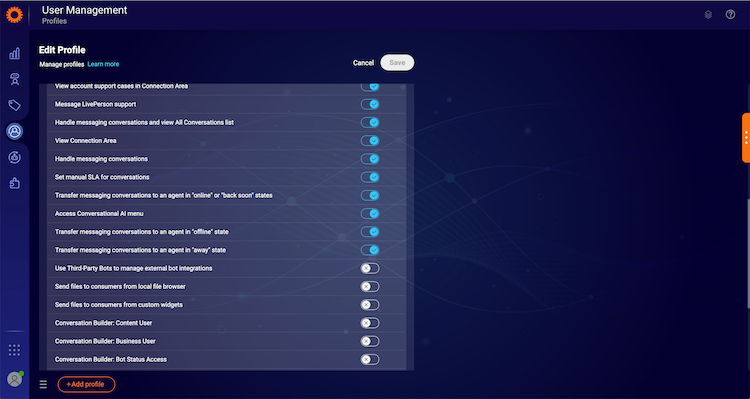Click the page vertical scrollbar at right edge
This screenshot has width=750, height=399.
click(748, 254)
